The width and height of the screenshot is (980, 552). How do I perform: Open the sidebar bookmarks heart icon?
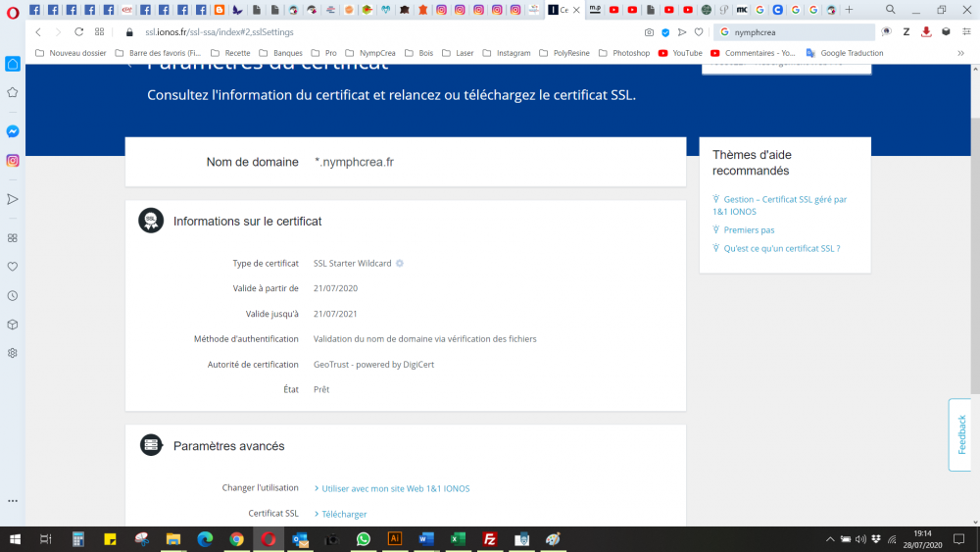point(13,267)
